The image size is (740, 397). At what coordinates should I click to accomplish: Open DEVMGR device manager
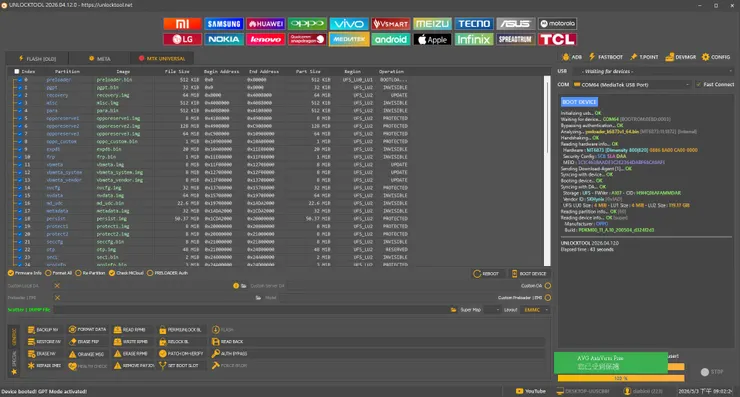tap(681, 57)
